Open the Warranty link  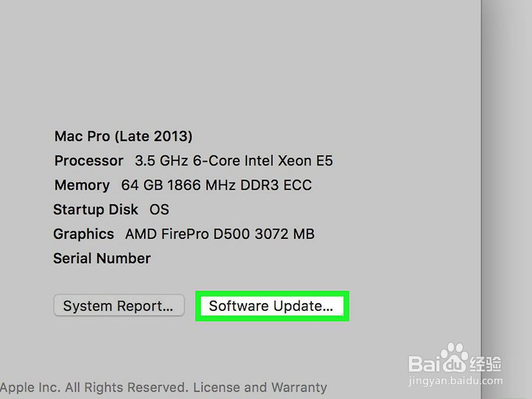(299, 388)
